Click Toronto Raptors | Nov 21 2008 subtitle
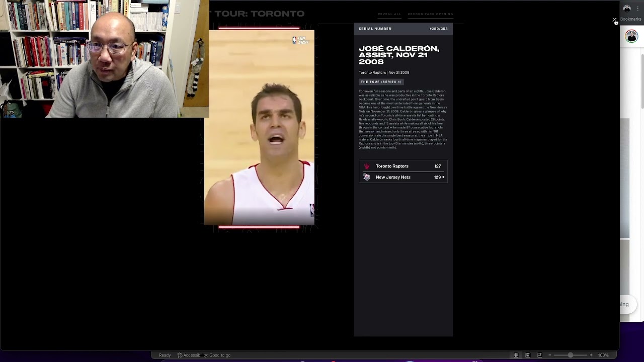 click(x=384, y=72)
